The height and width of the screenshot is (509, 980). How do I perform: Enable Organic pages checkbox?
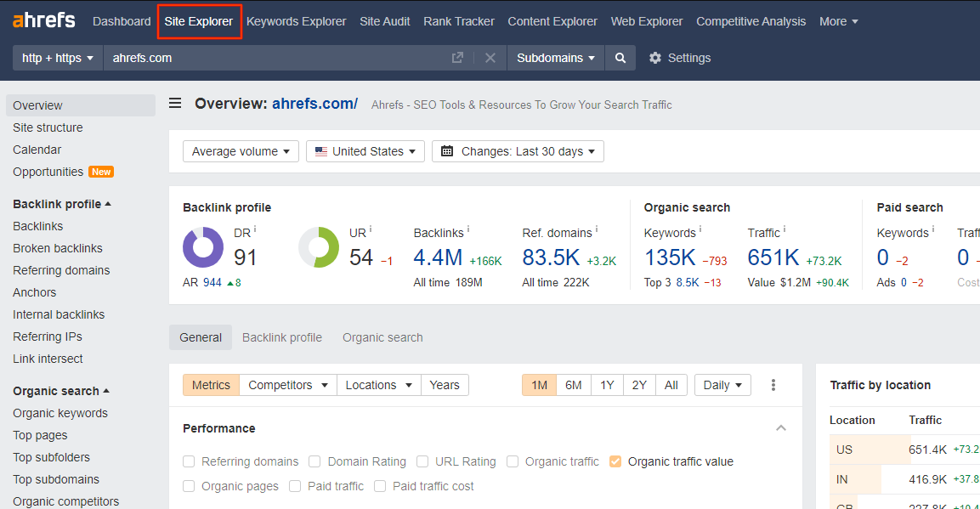189,486
